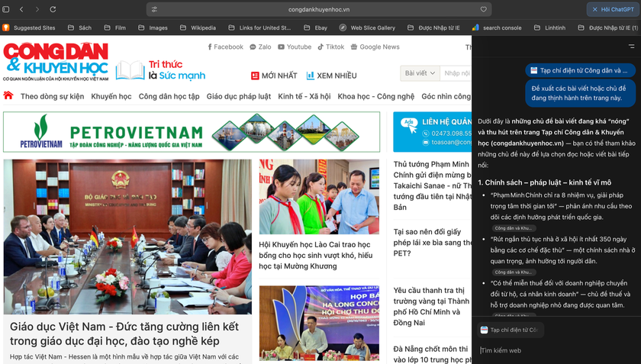Open the Facebook social link
641x364 pixels.
(225, 47)
